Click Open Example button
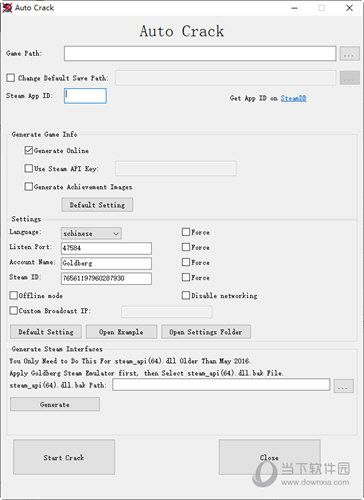Viewport: 364px width, 500px height. coord(121,332)
